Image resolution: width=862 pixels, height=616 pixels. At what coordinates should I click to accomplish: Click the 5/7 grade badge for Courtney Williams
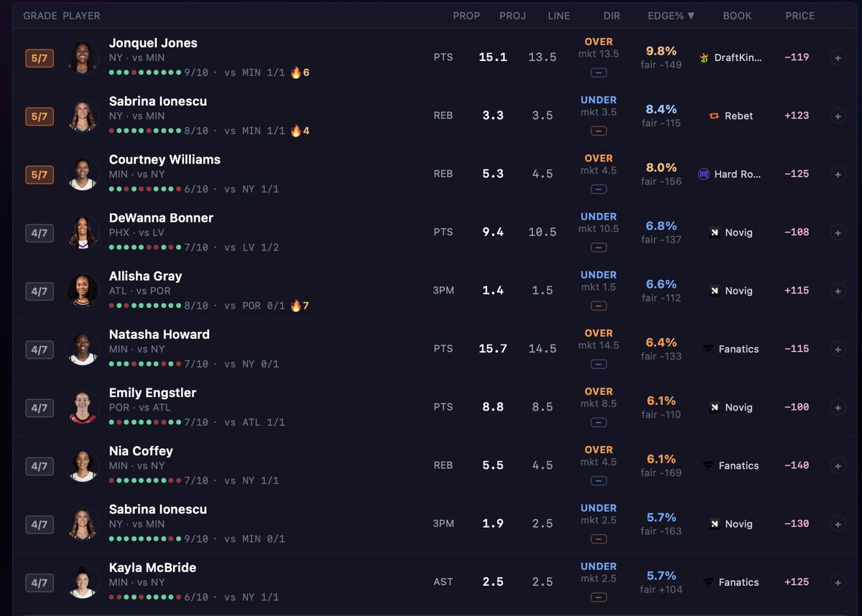pos(40,174)
